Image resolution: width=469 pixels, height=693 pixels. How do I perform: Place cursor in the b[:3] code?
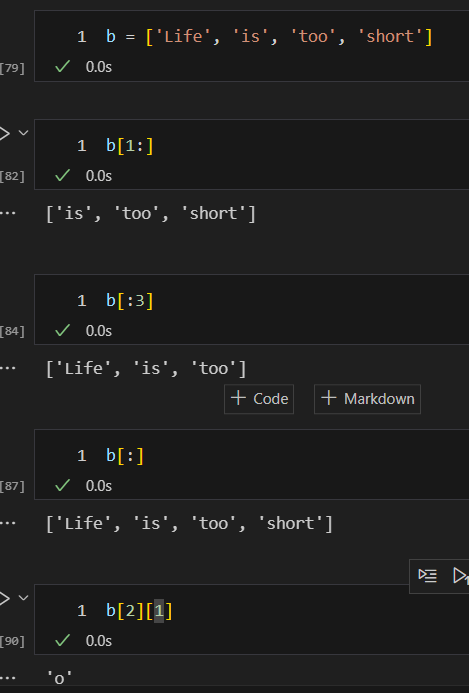tap(130, 301)
